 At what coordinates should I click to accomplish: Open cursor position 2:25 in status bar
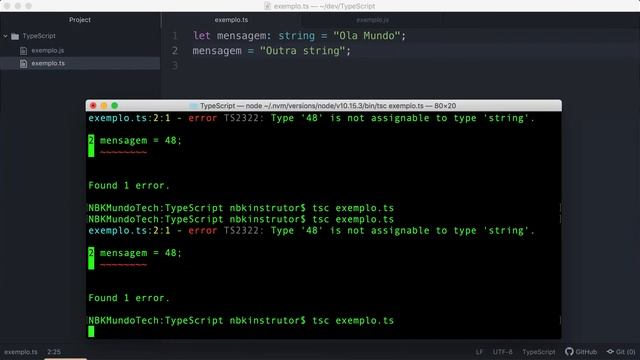tap(54, 352)
